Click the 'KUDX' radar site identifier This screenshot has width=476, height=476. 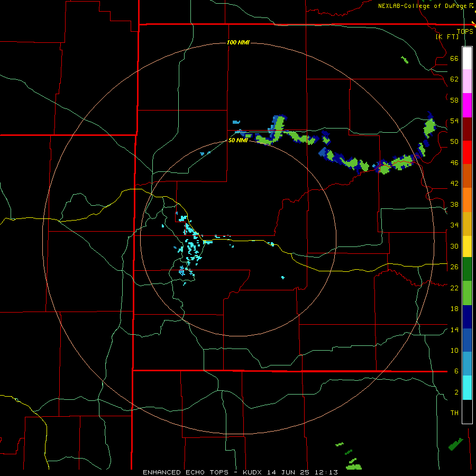pos(253,472)
